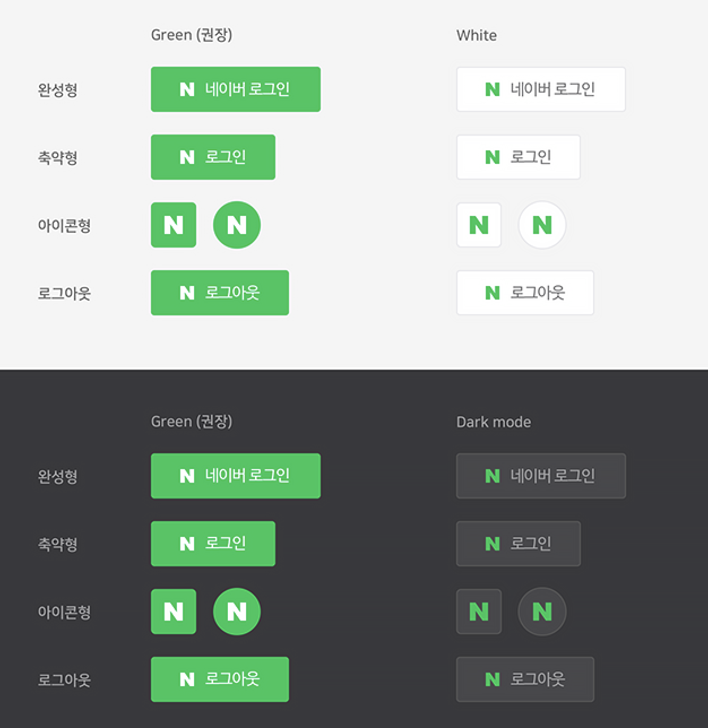Click dark mode 로그아웃 button
Image resolution: width=708 pixels, height=728 pixels.
[x=525, y=679]
